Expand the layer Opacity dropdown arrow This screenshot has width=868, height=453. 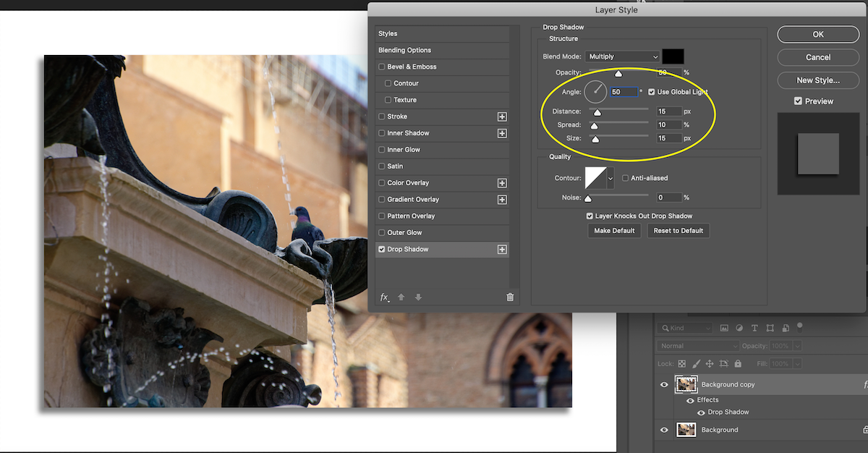[x=797, y=346]
